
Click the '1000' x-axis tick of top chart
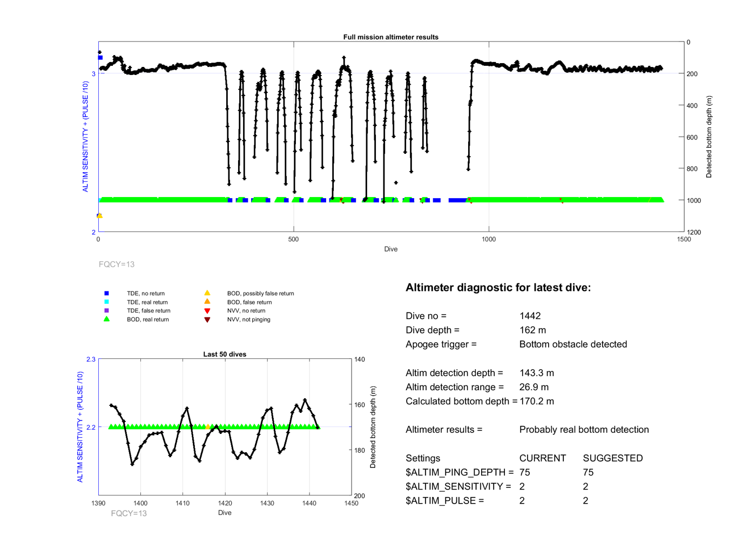[x=488, y=240]
